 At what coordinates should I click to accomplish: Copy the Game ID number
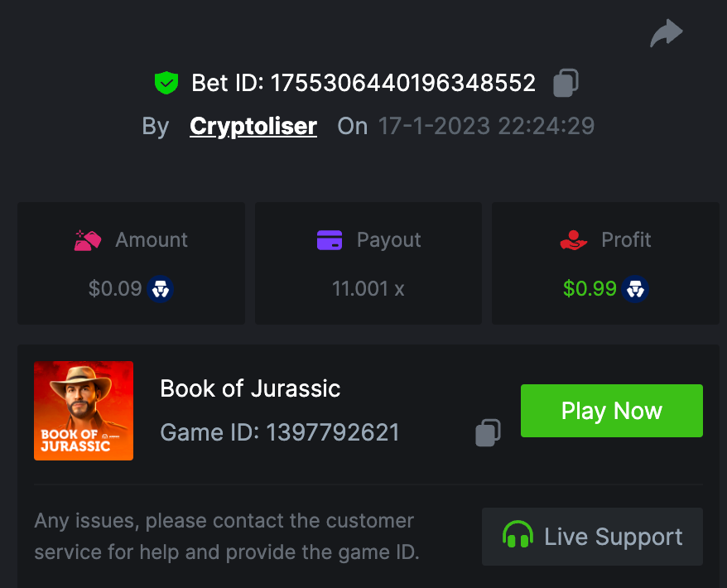pyautogui.click(x=488, y=432)
